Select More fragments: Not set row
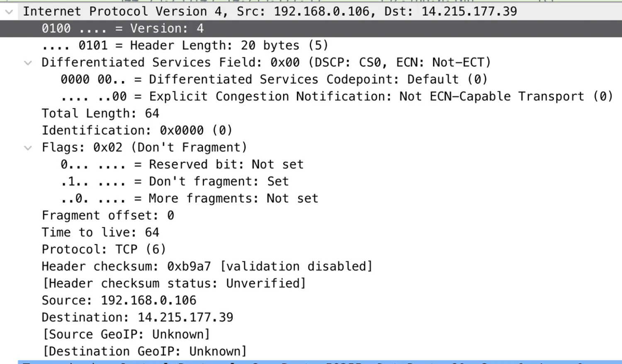The width and height of the screenshot is (622, 364). [x=311, y=198]
